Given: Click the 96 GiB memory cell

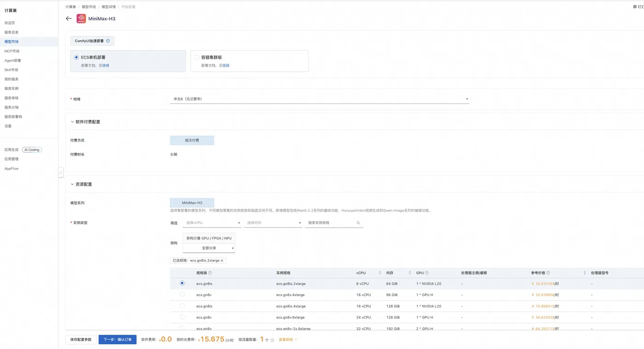Looking at the screenshot, I should [x=392, y=295].
